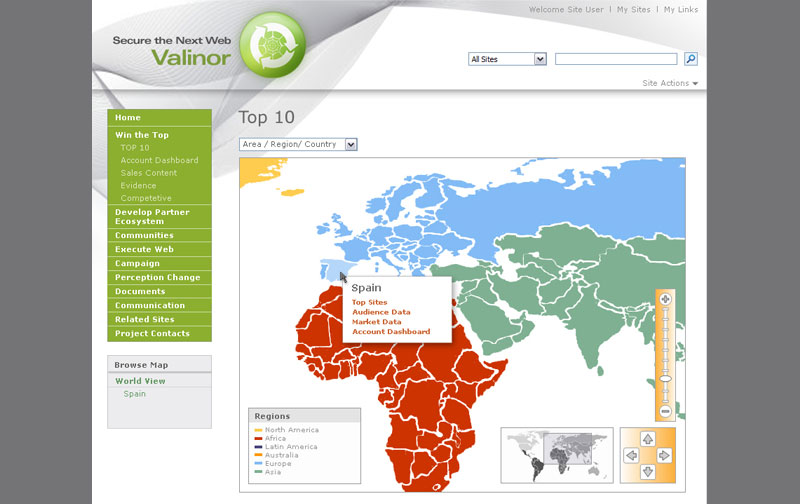The height and width of the screenshot is (504, 800).
Task: Pan the map left with arrow
Action: pos(631,455)
